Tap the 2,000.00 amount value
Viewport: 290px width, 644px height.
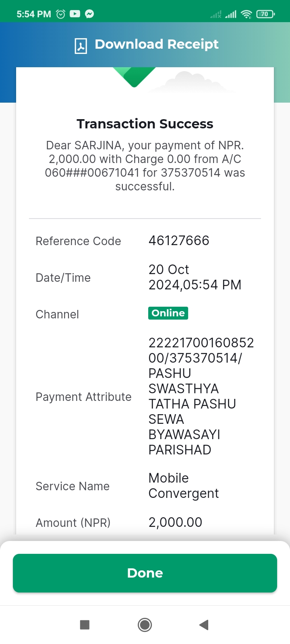point(175,522)
